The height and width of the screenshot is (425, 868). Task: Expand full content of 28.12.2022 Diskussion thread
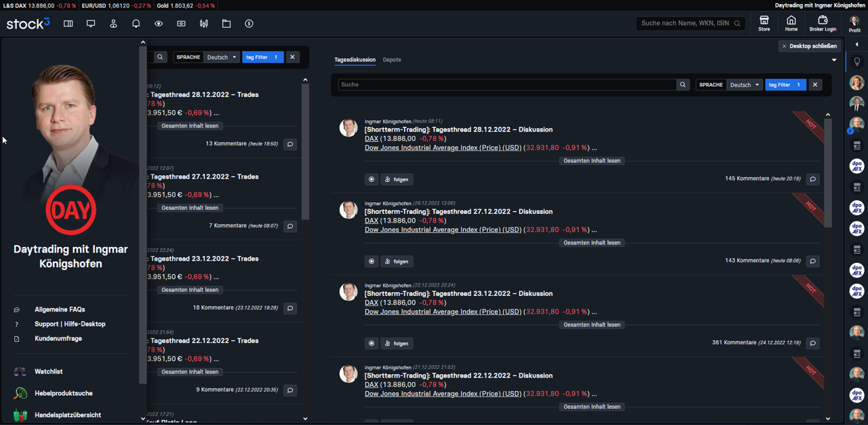click(592, 161)
